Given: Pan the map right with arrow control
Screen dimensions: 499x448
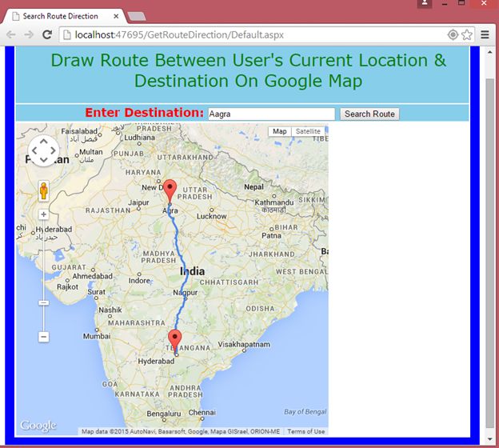Looking at the screenshot, I should pyautogui.click(x=53, y=150).
